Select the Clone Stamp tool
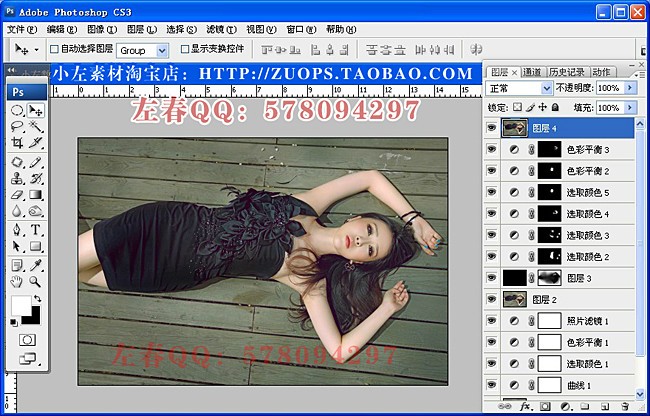 [17, 179]
